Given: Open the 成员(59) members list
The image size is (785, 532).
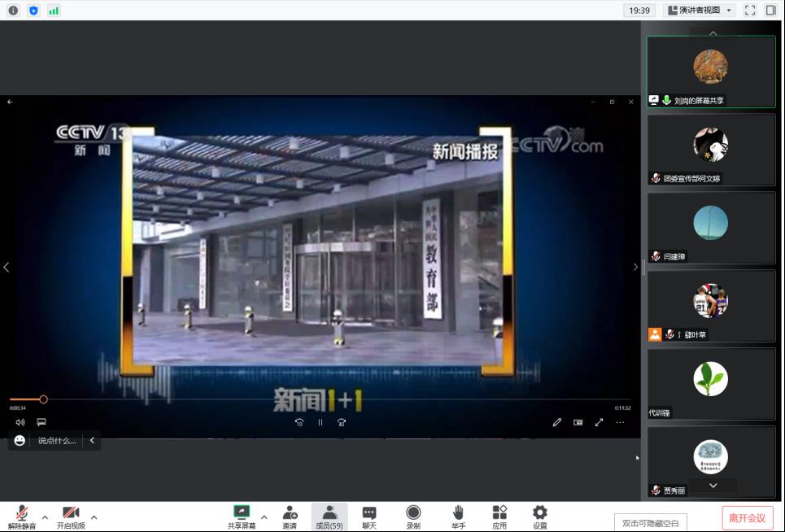Looking at the screenshot, I should (329, 517).
